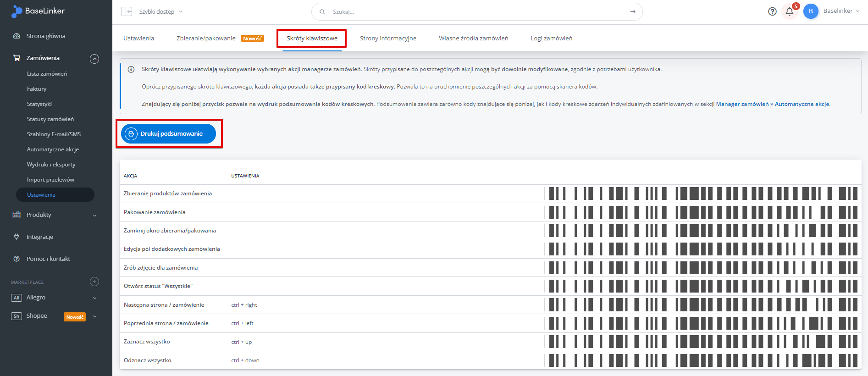Open Automatyczne akcje in sidebar

point(53,149)
